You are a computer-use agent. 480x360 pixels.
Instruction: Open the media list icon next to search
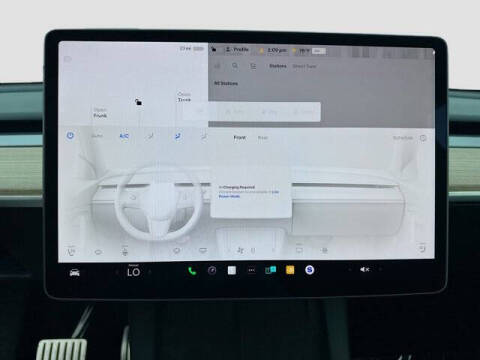pos(253,66)
